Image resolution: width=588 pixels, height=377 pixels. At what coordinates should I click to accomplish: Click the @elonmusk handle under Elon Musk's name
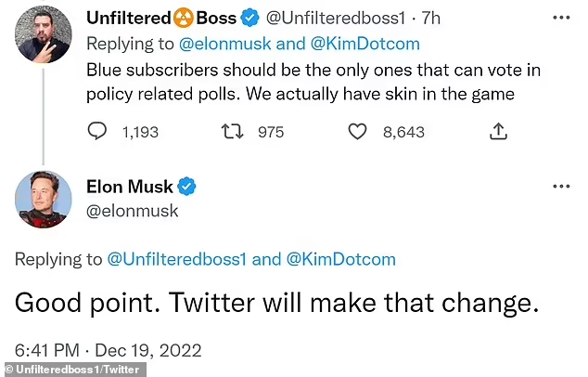(x=132, y=211)
